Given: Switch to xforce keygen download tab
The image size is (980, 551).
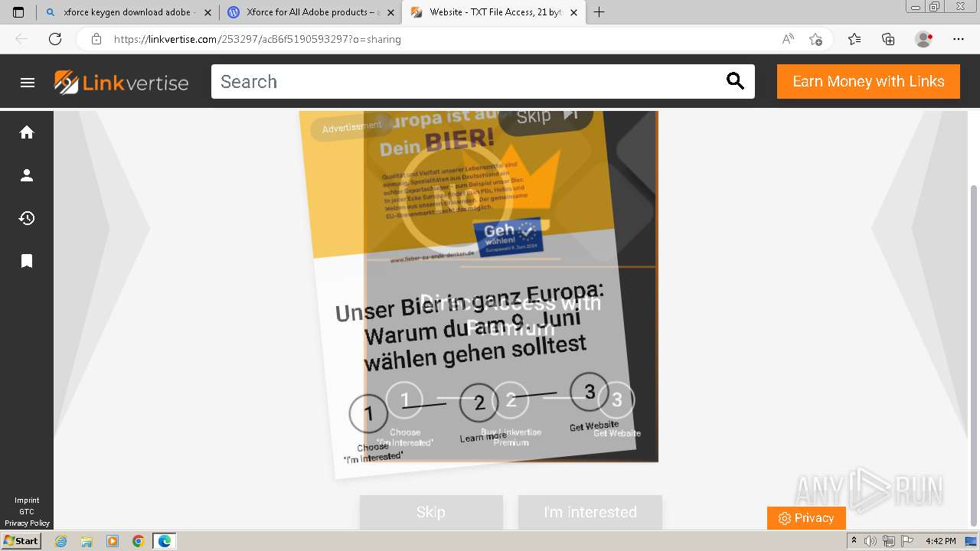Looking at the screenshot, I should pos(128,12).
